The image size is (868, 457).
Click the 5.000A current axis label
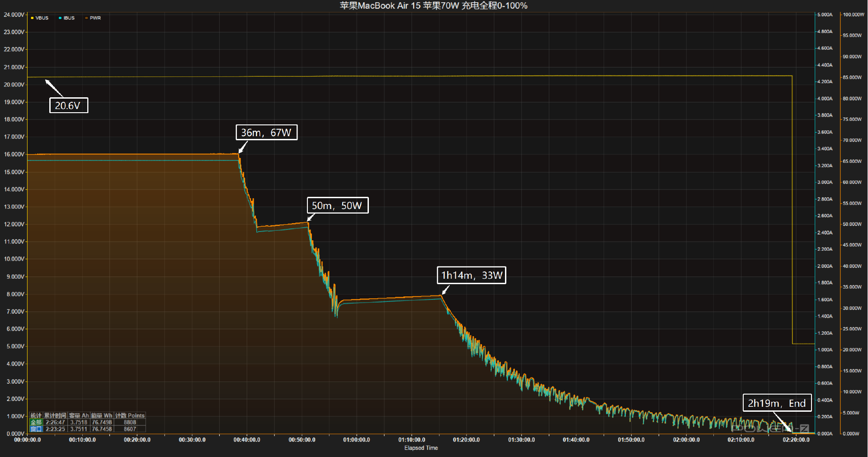[825, 14]
